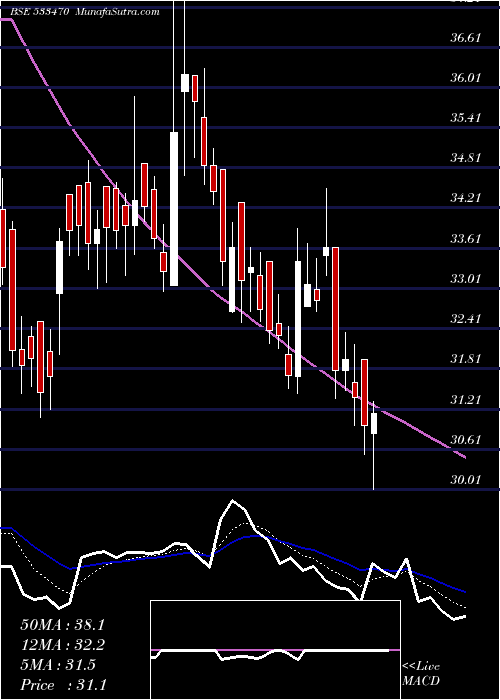Screen dimensions: 500x700
Task: Select the 32.41 price axis label
Action: pyautogui.click(x=465, y=319)
